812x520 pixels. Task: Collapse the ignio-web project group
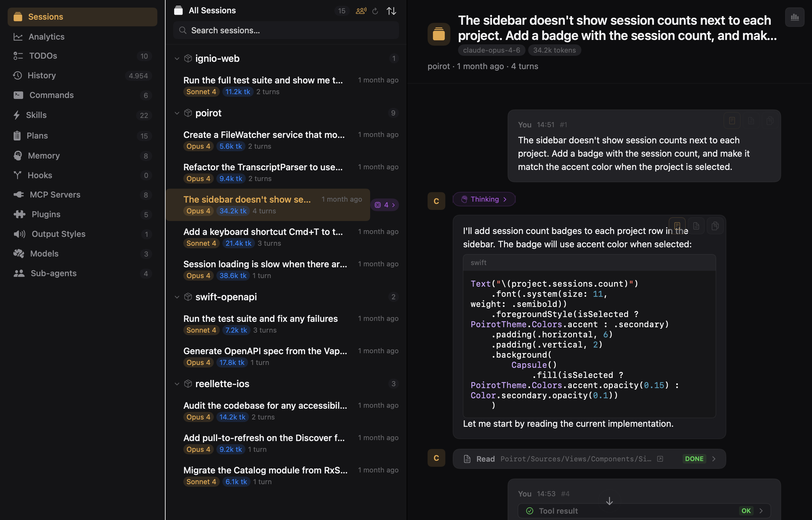(x=177, y=59)
